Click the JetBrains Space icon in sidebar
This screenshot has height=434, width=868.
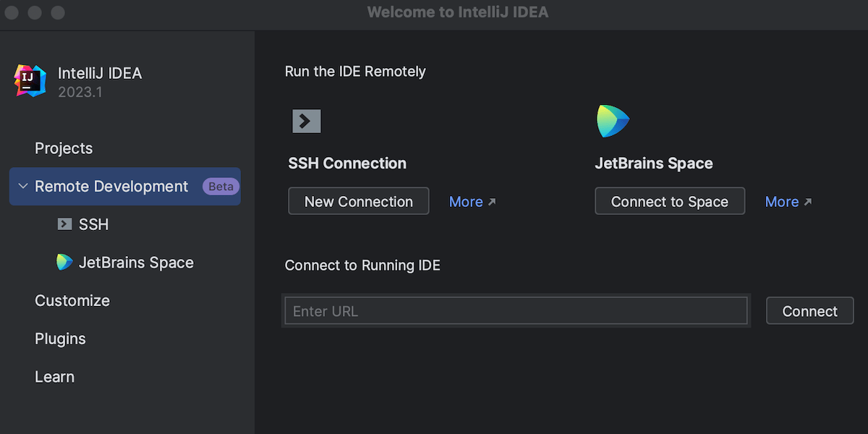click(64, 263)
